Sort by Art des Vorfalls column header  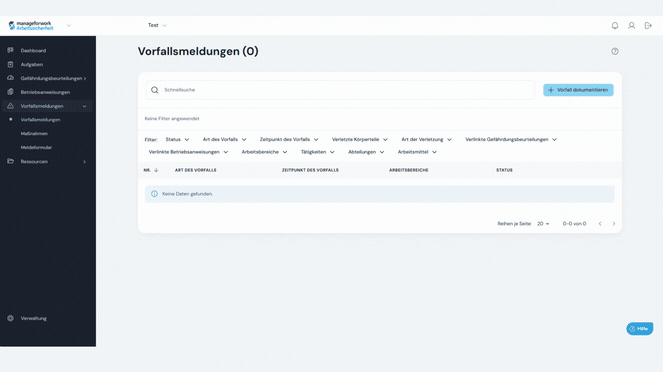[196, 170]
